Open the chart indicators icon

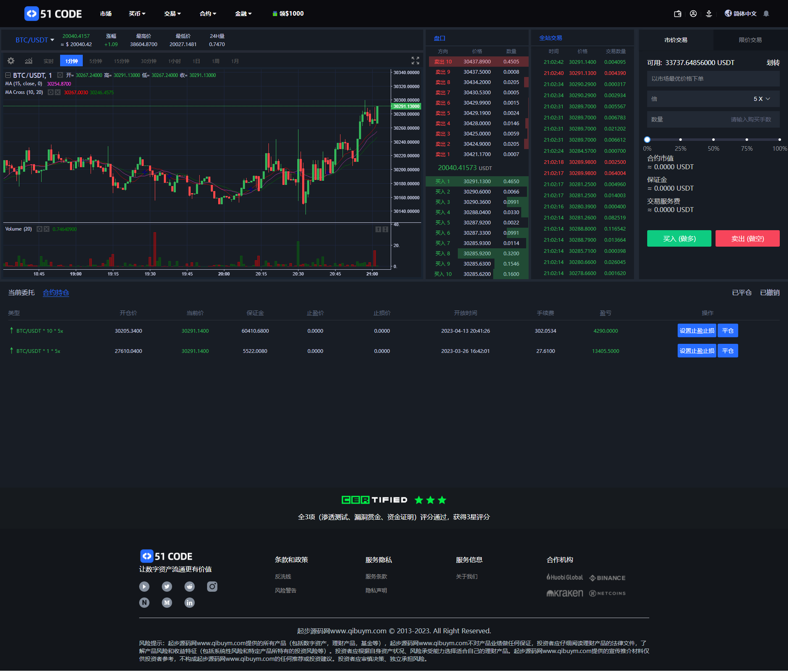click(x=28, y=61)
